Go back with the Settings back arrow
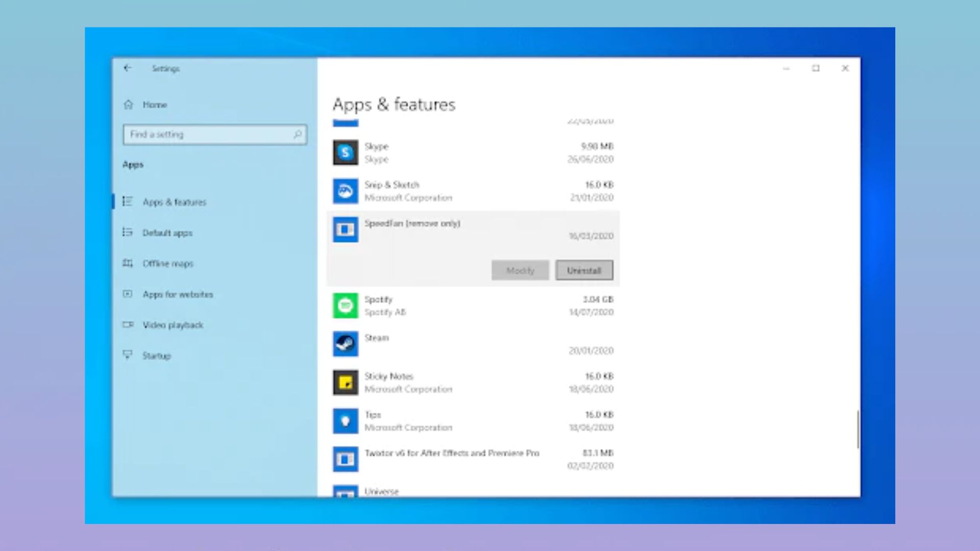Image resolution: width=980 pixels, height=551 pixels. coord(128,68)
